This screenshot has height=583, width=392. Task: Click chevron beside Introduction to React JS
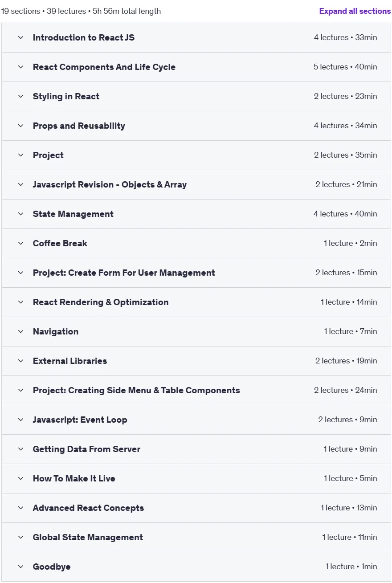(20, 37)
